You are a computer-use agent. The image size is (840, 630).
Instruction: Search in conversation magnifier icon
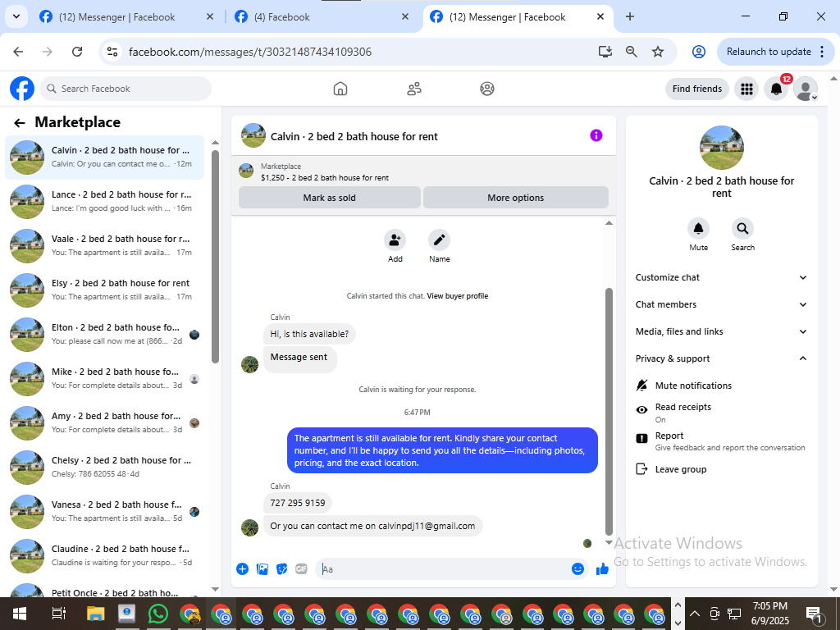[742, 229]
